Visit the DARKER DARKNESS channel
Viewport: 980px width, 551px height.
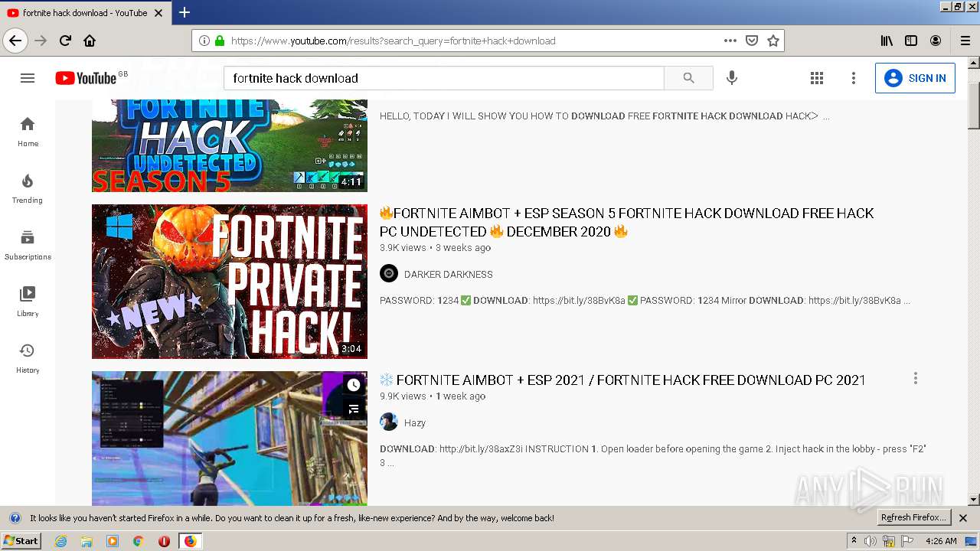click(449, 274)
